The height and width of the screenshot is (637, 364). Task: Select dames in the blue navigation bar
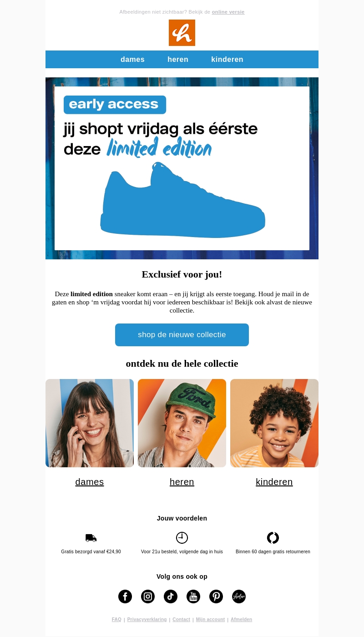pyautogui.click(x=132, y=60)
